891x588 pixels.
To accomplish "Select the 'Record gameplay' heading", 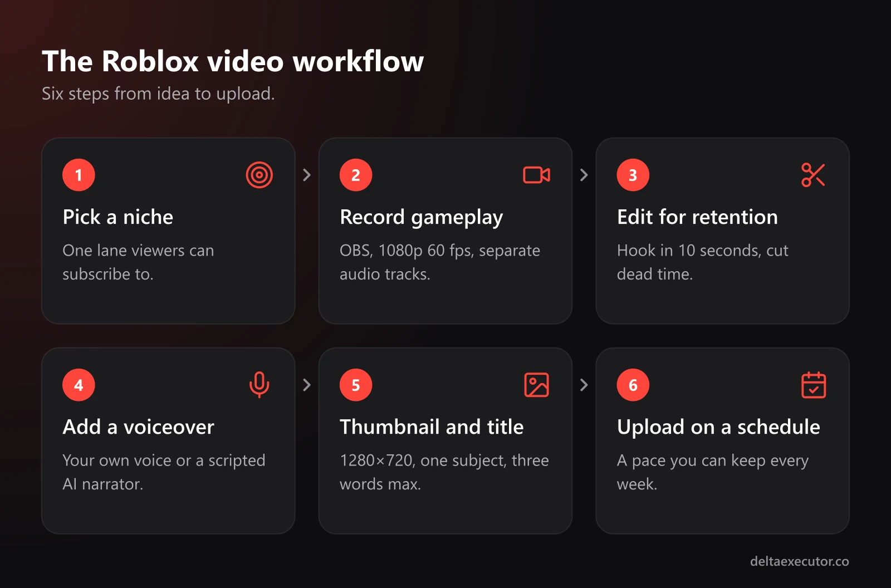I will pos(422,218).
